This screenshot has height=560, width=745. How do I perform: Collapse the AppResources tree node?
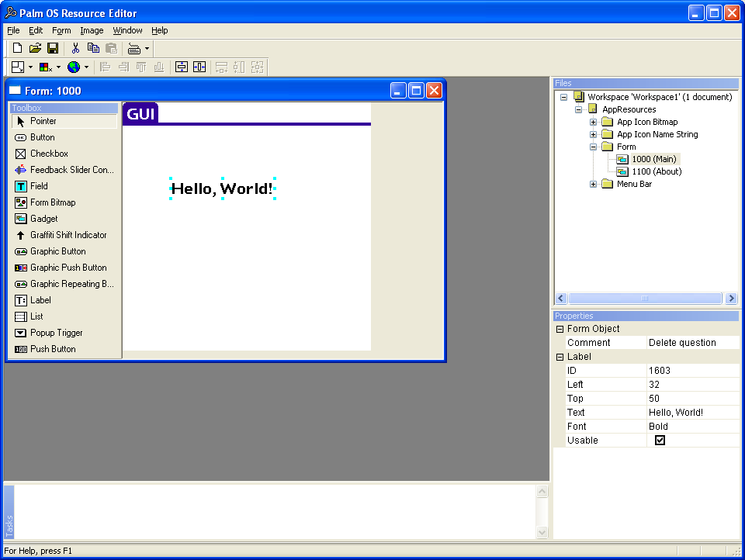[579, 109]
